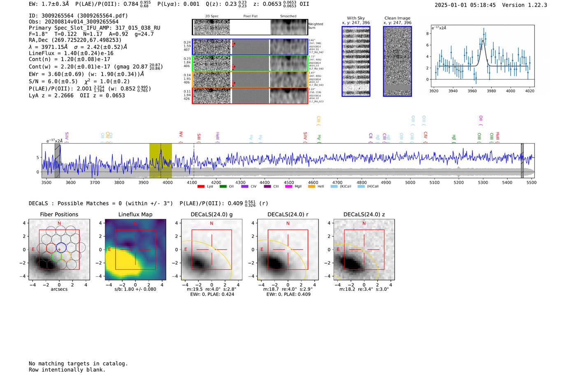Click the ID: 3009265564 line
576x392 pixels.
pyautogui.click(x=78, y=16)
